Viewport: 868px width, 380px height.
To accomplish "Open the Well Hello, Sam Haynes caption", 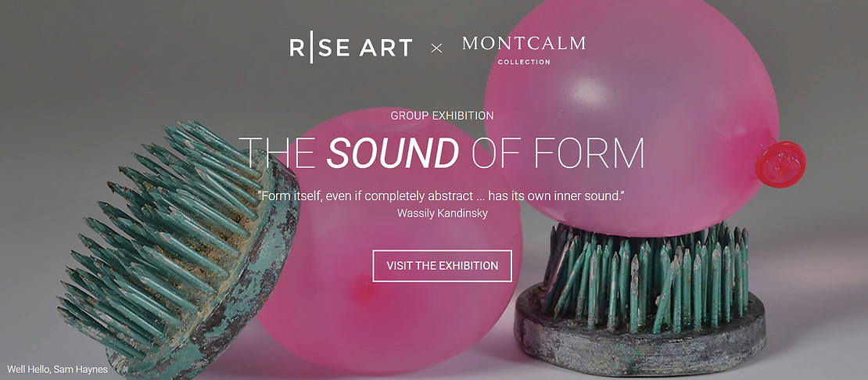I will [x=57, y=369].
